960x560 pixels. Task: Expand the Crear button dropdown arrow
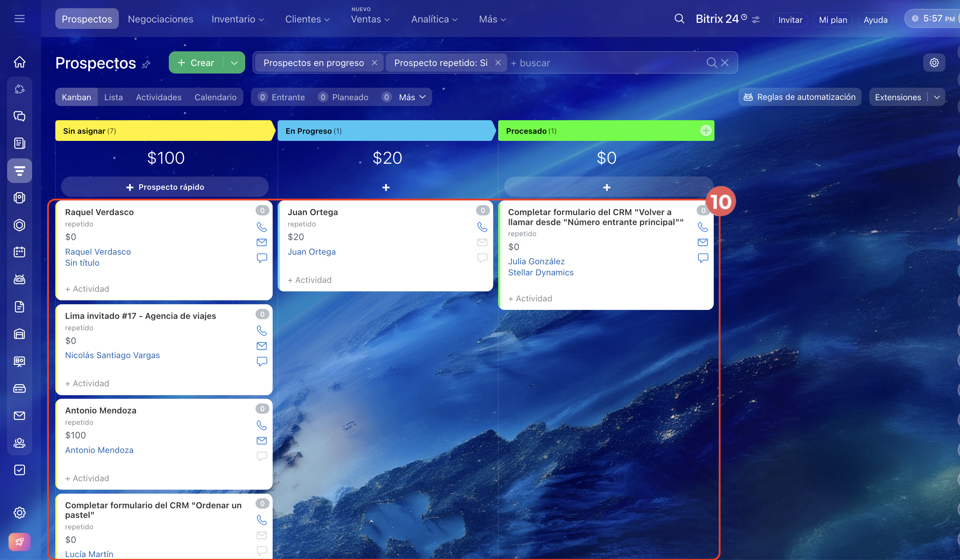tap(234, 63)
